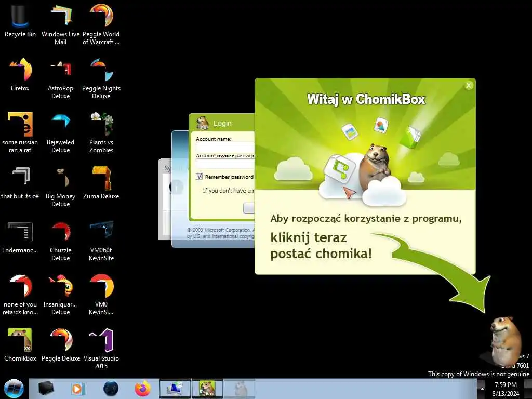The image size is (532, 399).
Task: Select the VM0 KevinSi... Chrome shortcut
Action: tap(101, 295)
